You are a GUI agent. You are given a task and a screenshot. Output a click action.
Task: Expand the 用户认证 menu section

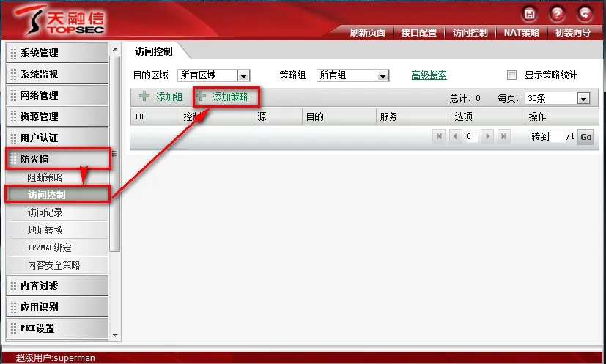point(57,138)
